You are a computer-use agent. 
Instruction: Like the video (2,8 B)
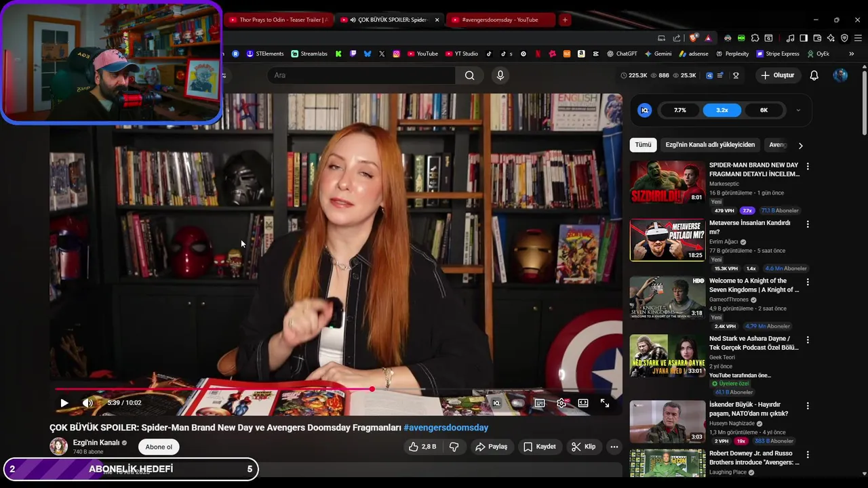422,447
